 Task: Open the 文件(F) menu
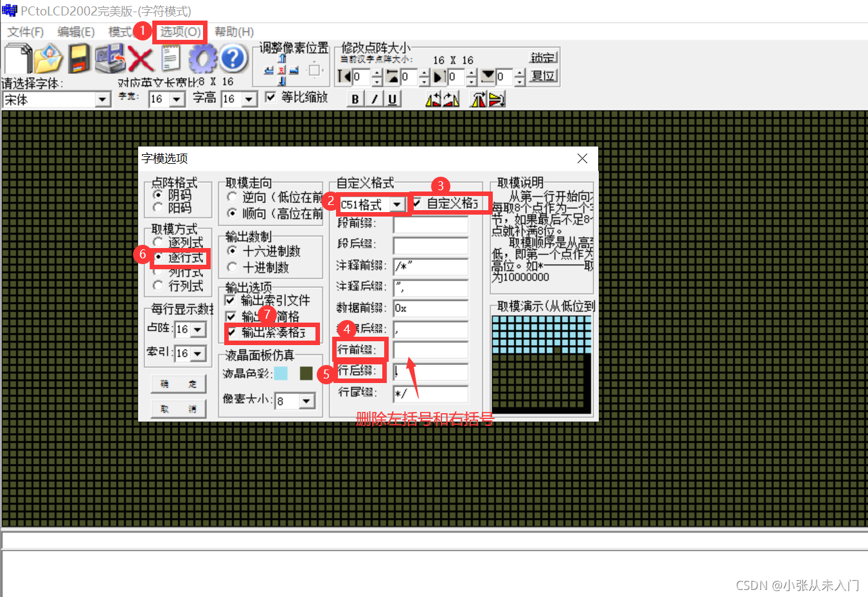(24, 31)
